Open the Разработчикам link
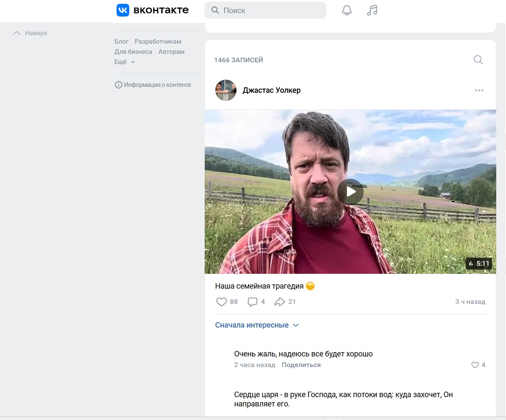This screenshot has width=506, height=420. [x=158, y=42]
